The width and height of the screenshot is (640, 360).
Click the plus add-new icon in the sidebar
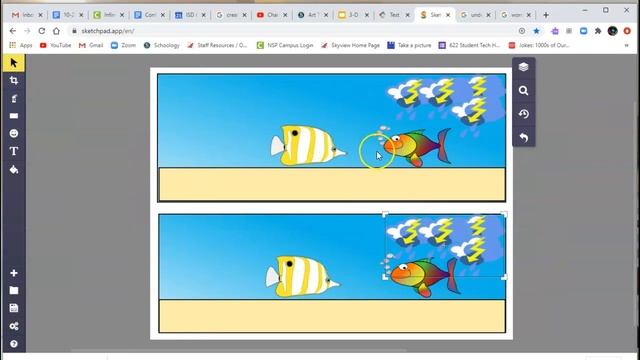point(13,273)
